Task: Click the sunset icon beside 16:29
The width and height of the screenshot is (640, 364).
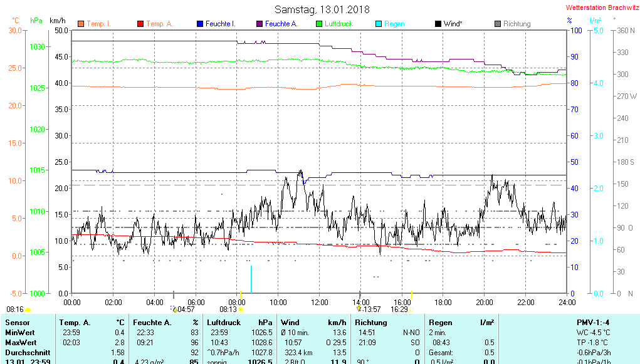Action: coord(412,309)
